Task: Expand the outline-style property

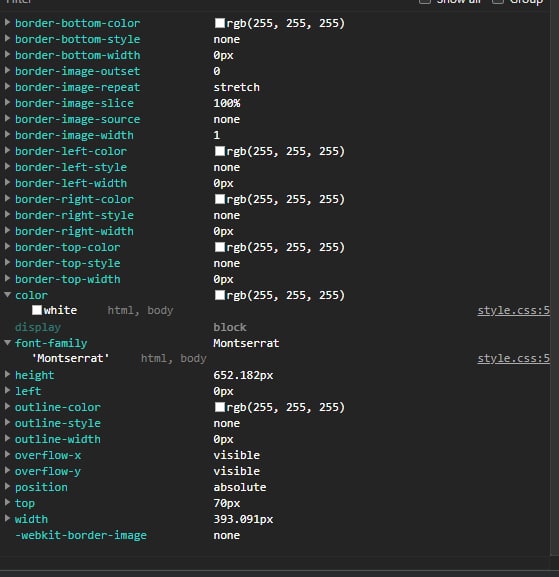Action: pos(7,422)
